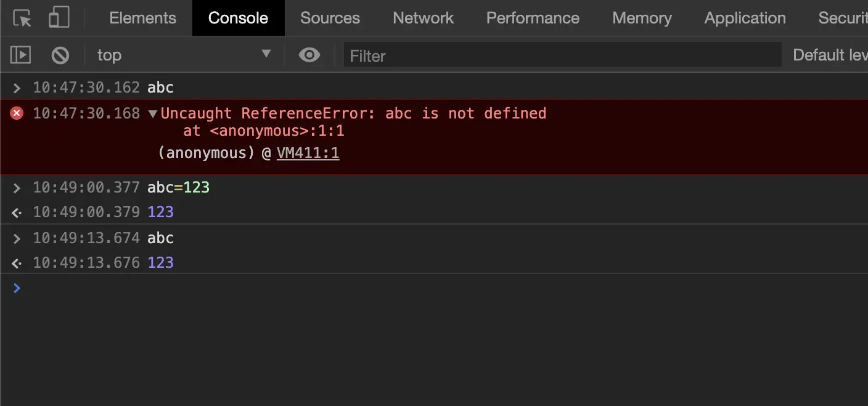Click the red error icon
868x406 pixels.
[x=17, y=114]
